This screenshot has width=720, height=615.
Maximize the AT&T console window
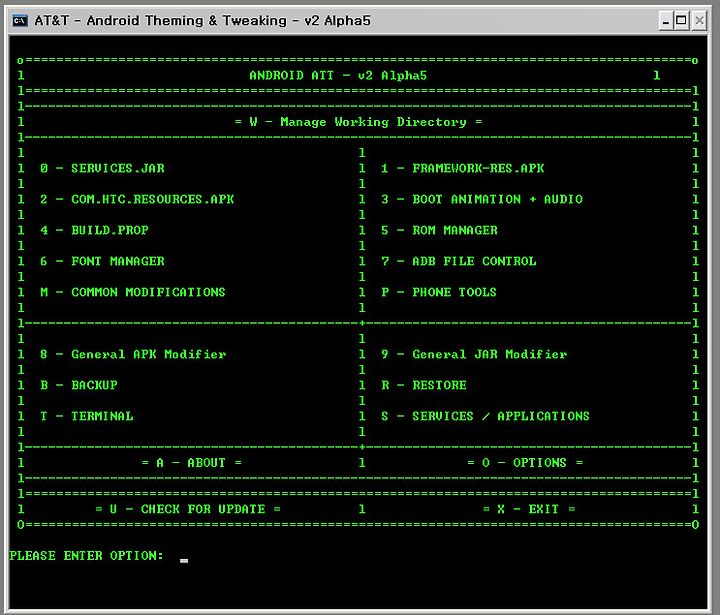pyautogui.click(x=682, y=21)
